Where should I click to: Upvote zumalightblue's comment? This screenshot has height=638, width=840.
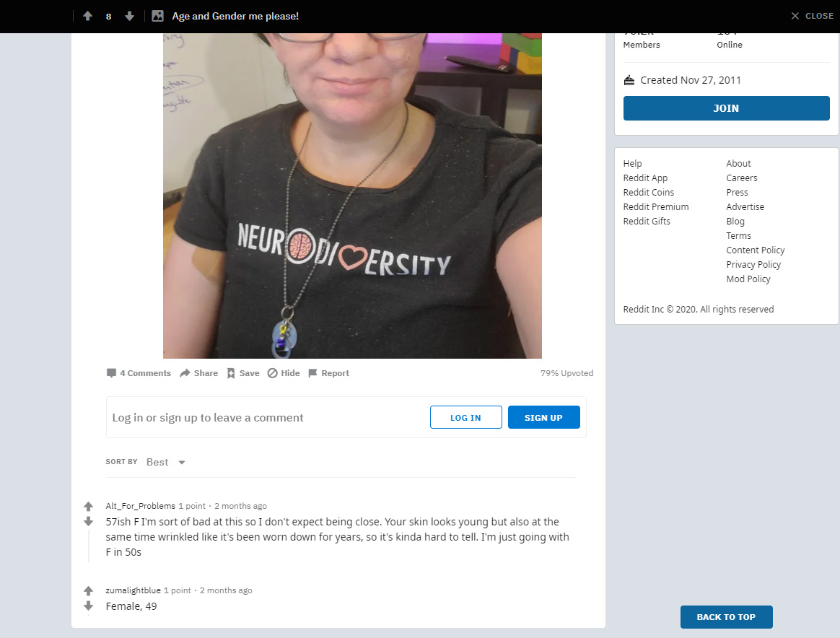(x=88, y=591)
